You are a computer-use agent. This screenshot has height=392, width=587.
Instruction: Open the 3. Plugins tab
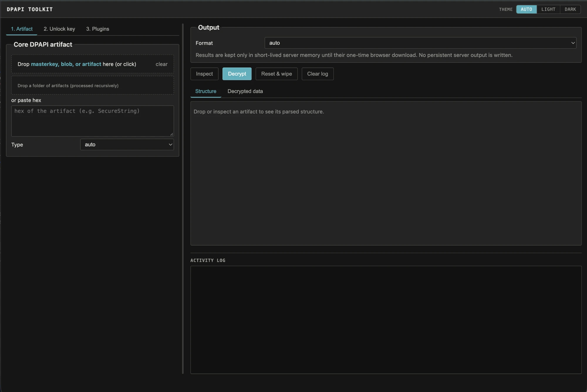[97, 29]
